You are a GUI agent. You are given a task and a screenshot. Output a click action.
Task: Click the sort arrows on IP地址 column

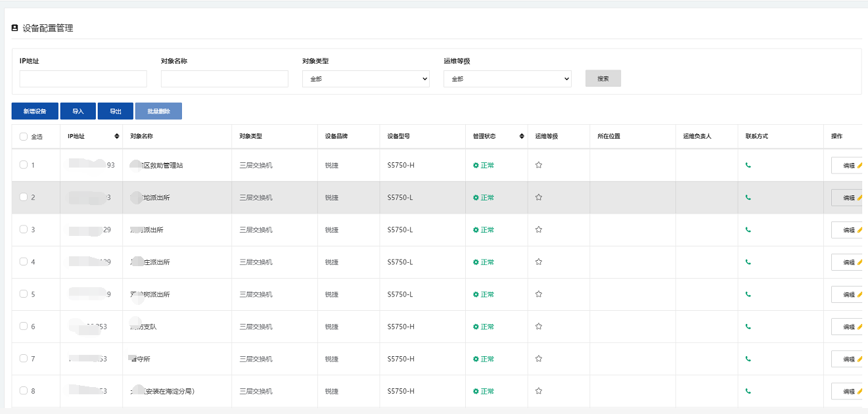click(x=117, y=137)
